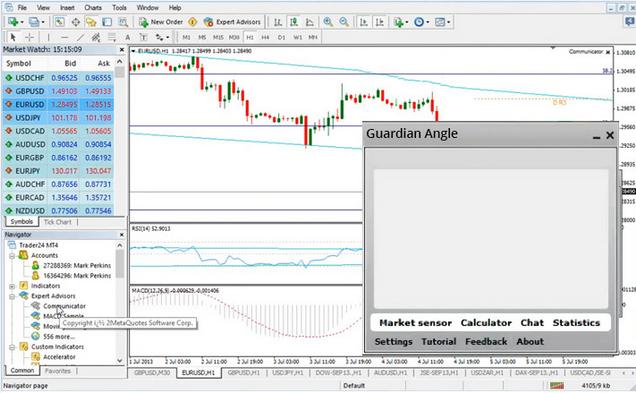Open the Insert menu

point(67,8)
